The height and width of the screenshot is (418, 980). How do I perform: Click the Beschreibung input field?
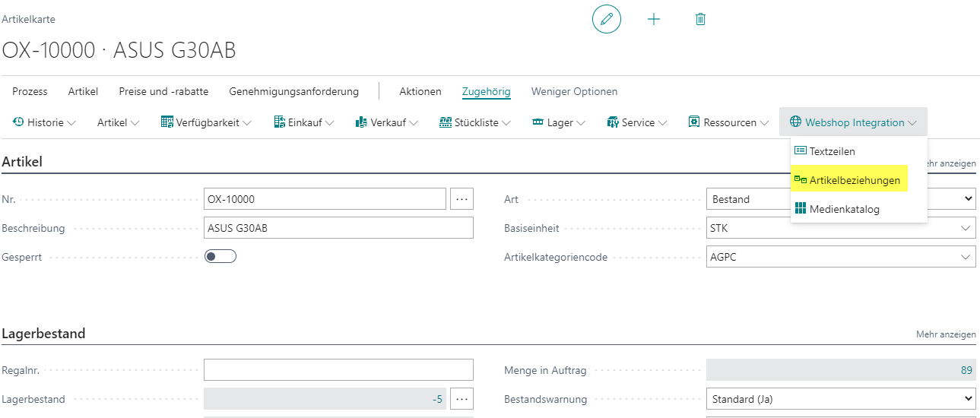tap(338, 228)
